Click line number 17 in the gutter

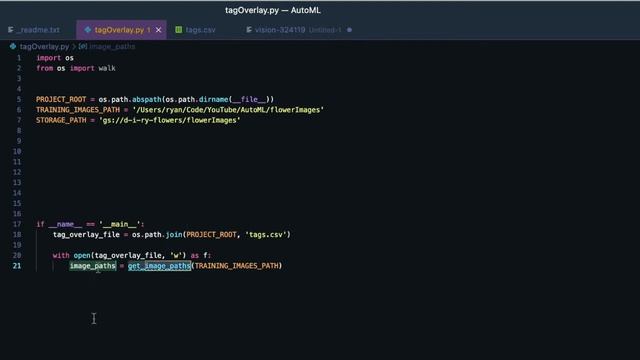click(x=17, y=224)
